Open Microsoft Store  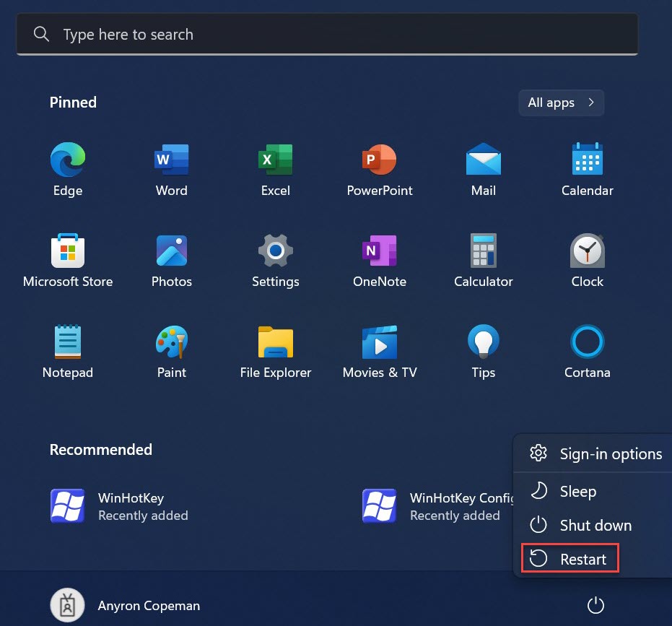[68, 260]
